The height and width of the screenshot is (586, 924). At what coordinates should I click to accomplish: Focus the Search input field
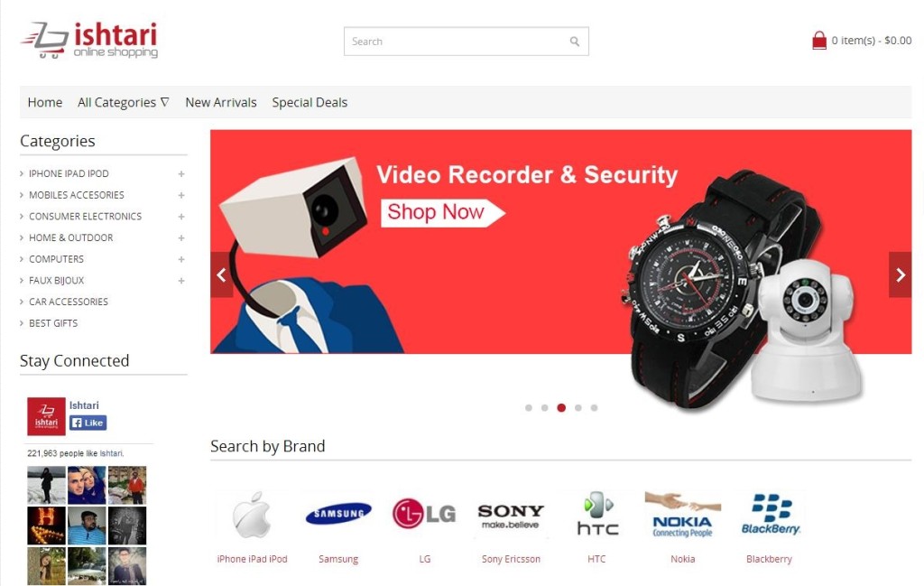coord(457,42)
